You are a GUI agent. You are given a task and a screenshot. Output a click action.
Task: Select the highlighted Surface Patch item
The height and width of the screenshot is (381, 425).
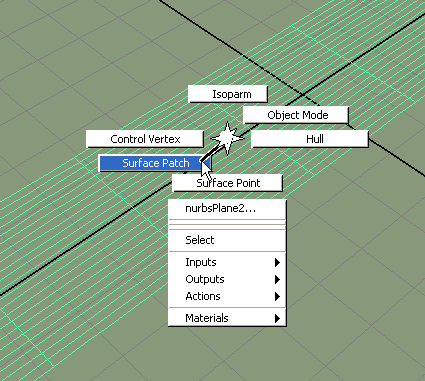coord(155,163)
